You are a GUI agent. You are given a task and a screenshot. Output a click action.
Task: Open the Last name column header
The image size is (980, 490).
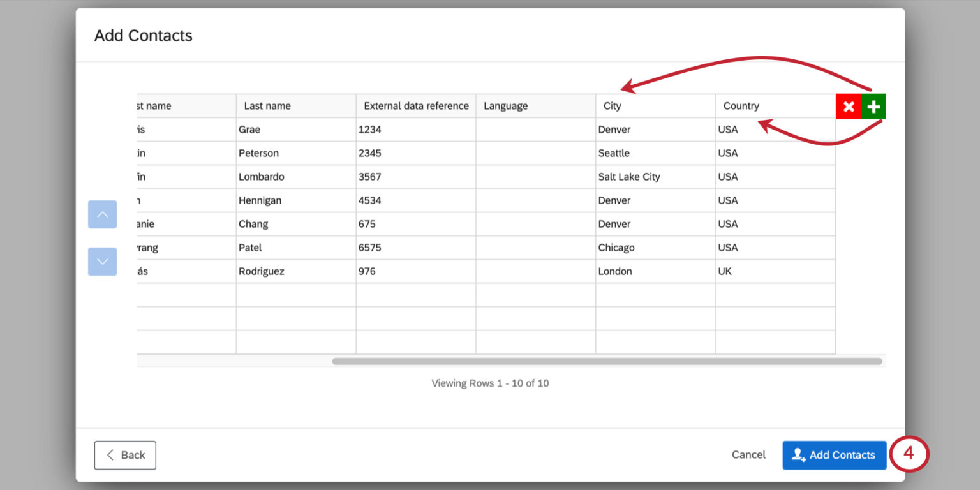268,105
